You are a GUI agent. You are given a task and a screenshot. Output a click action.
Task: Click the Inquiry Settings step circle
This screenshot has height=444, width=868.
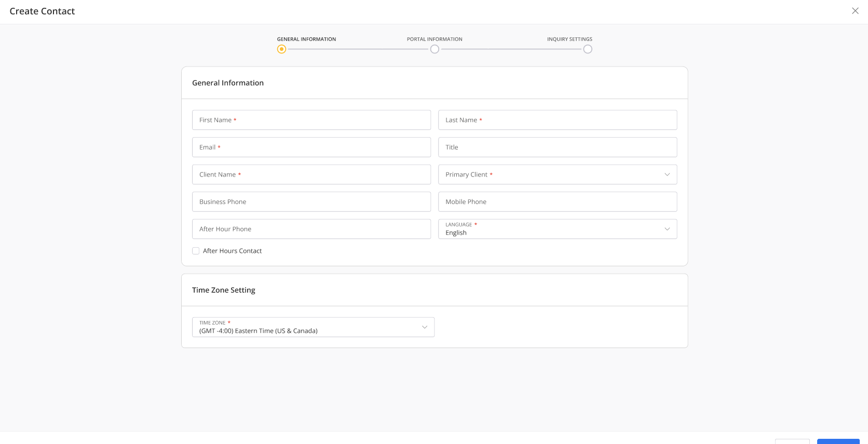tap(588, 49)
